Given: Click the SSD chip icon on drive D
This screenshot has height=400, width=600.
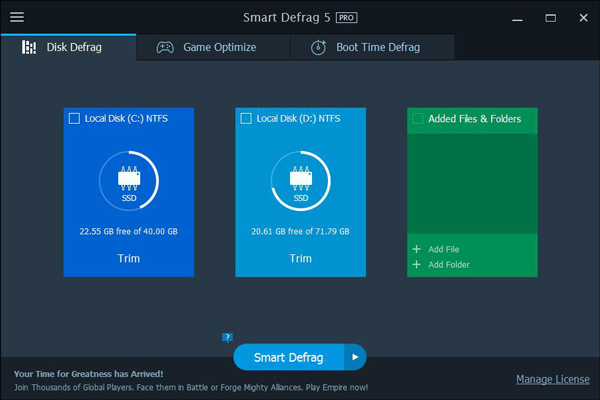Looking at the screenshot, I should click(x=301, y=178).
